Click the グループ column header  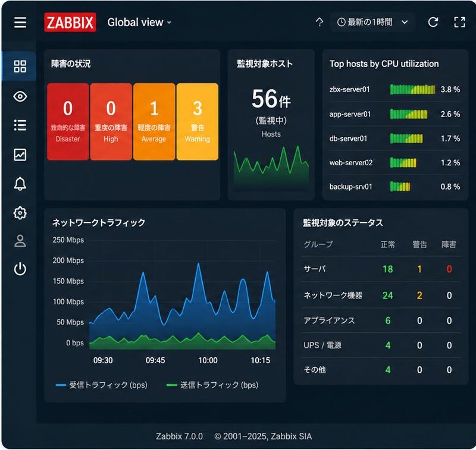click(318, 244)
